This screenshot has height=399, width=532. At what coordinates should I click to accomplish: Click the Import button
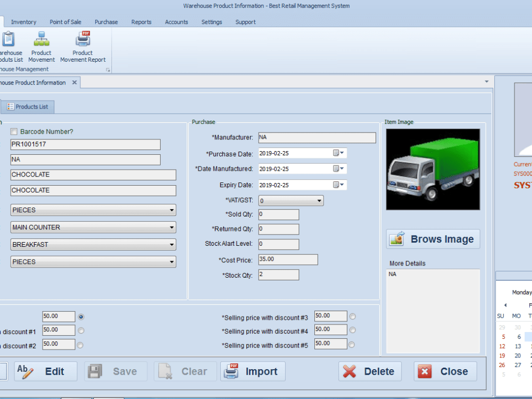click(253, 371)
